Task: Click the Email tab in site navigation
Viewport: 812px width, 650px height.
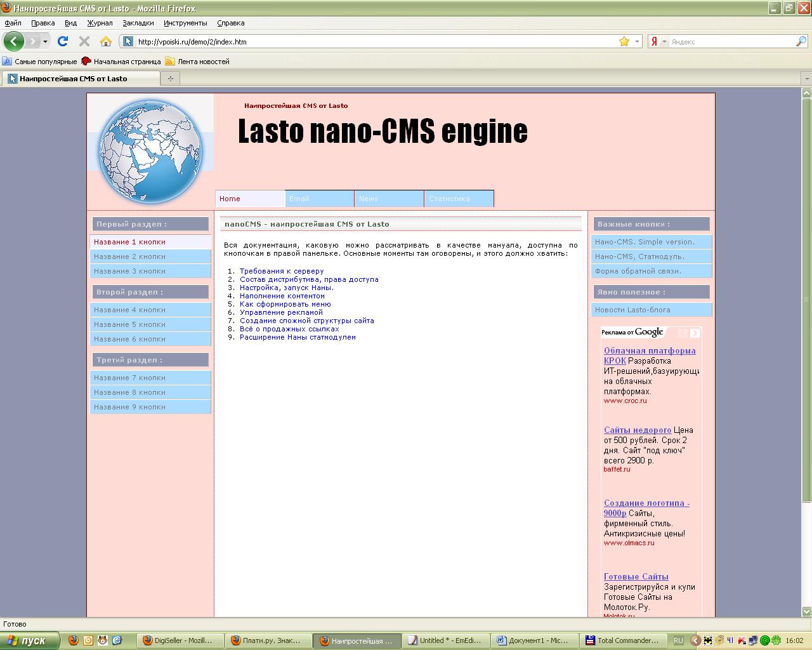Action: [x=320, y=199]
